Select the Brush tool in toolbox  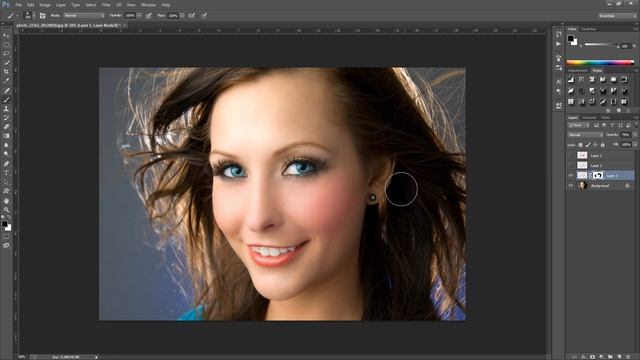[6, 100]
